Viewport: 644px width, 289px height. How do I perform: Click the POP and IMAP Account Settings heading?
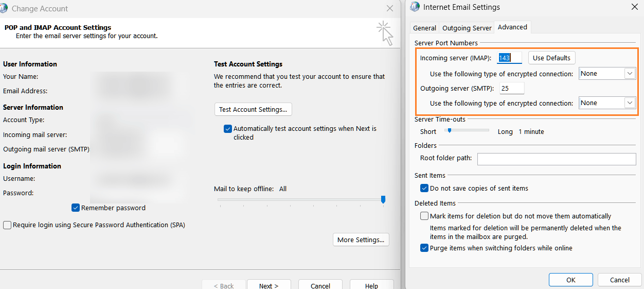tap(58, 28)
